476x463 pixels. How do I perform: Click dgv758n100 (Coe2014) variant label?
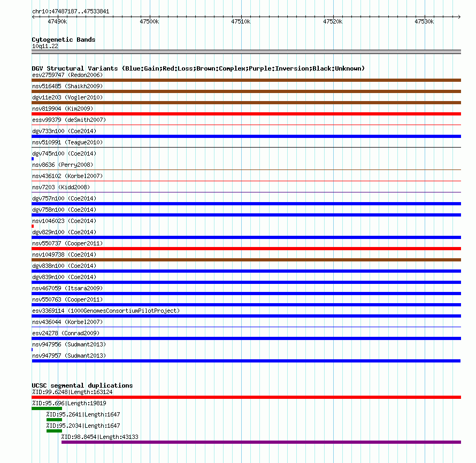click(64, 210)
